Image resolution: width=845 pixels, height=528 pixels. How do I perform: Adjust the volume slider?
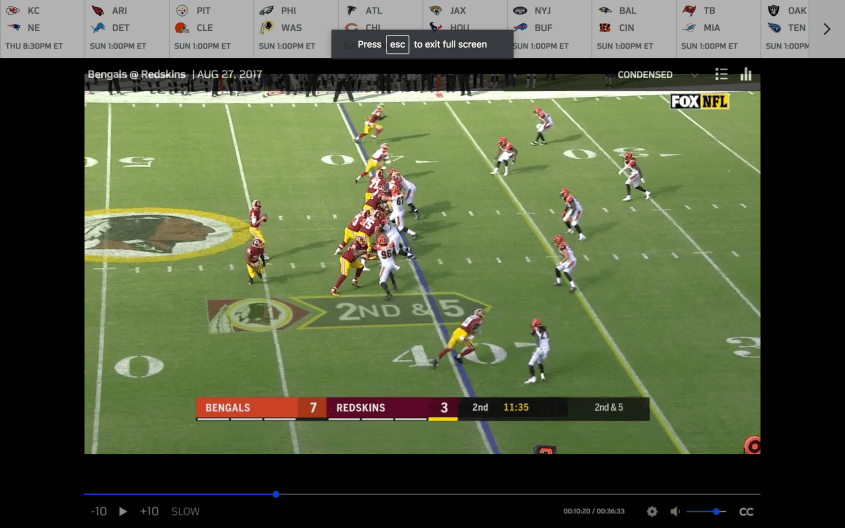click(717, 511)
